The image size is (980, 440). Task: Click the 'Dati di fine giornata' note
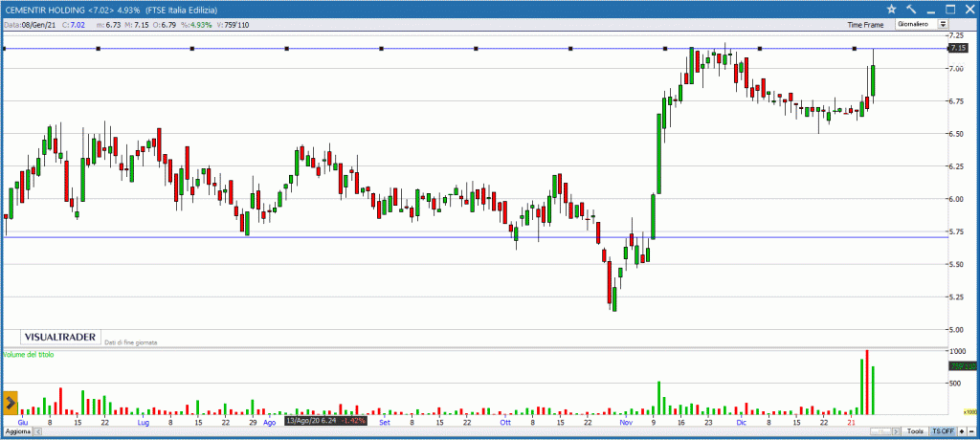(130, 342)
